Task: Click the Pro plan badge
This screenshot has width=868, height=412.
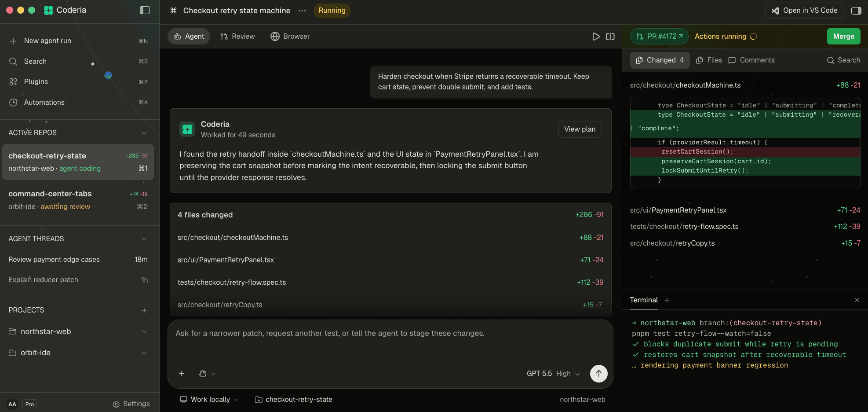Action: pos(29,405)
